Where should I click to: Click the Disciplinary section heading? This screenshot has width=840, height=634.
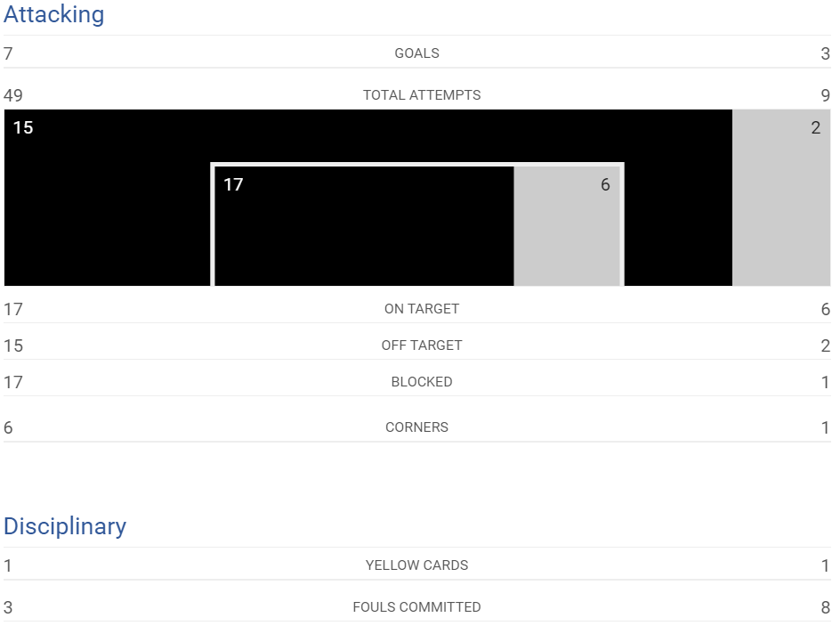pyautogui.click(x=65, y=526)
